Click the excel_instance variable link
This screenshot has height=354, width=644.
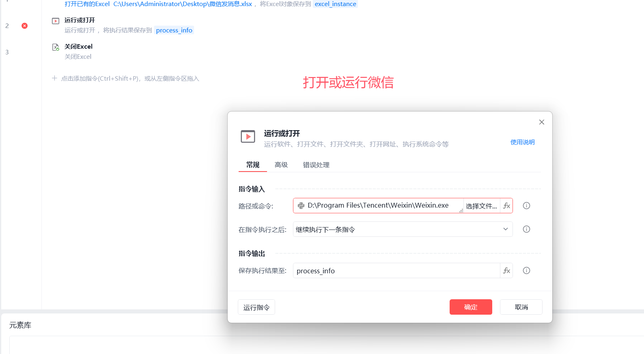(x=335, y=4)
